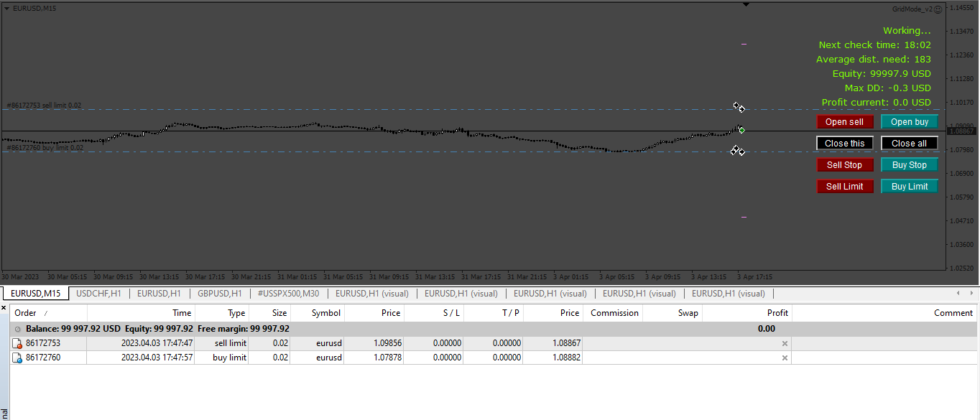Image resolution: width=980 pixels, height=420 pixels.
Task: Open the EURUSD,M15 chart title dropdown arrow
Action: [6, 8]
